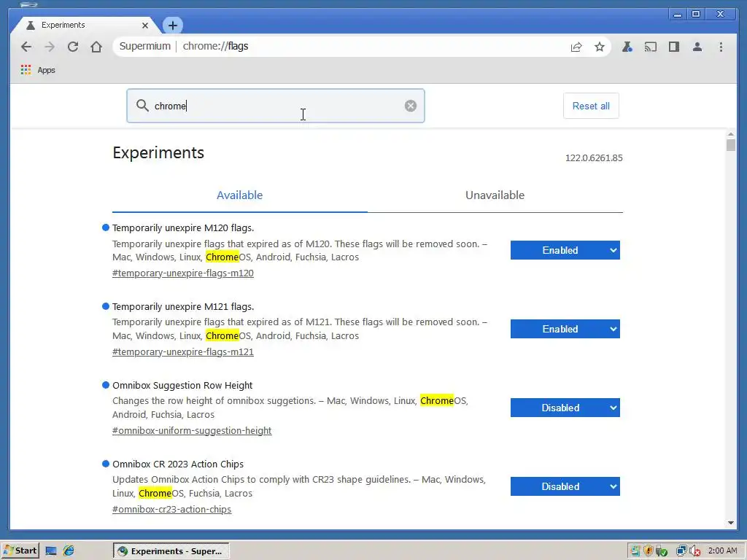Screen dimensions: 747x560
Task: Switch to the Available tab
Action: pos(239,195)
